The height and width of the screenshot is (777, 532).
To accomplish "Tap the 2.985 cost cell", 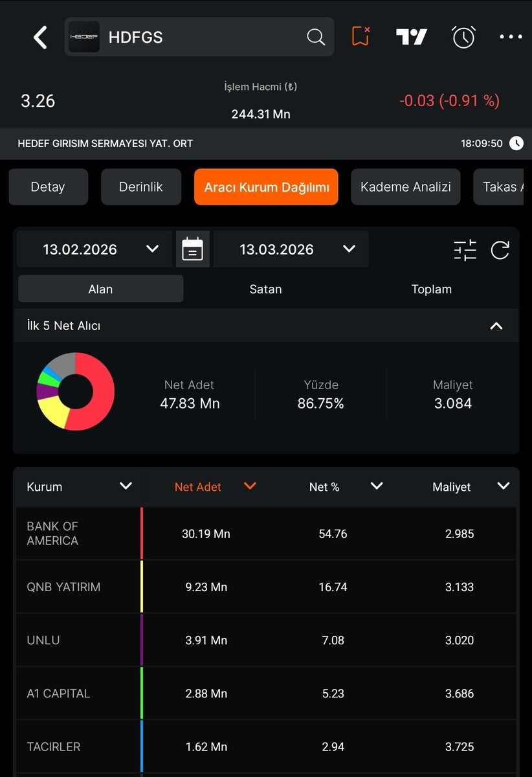I will [460, 534].
